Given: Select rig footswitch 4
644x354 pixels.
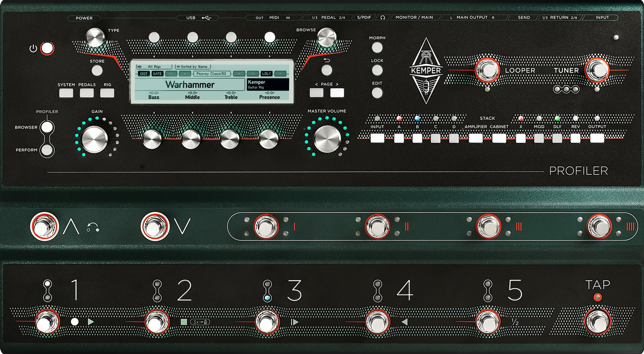Looking at the screenshot, I should pyautogui.click(x=377, y=322).
